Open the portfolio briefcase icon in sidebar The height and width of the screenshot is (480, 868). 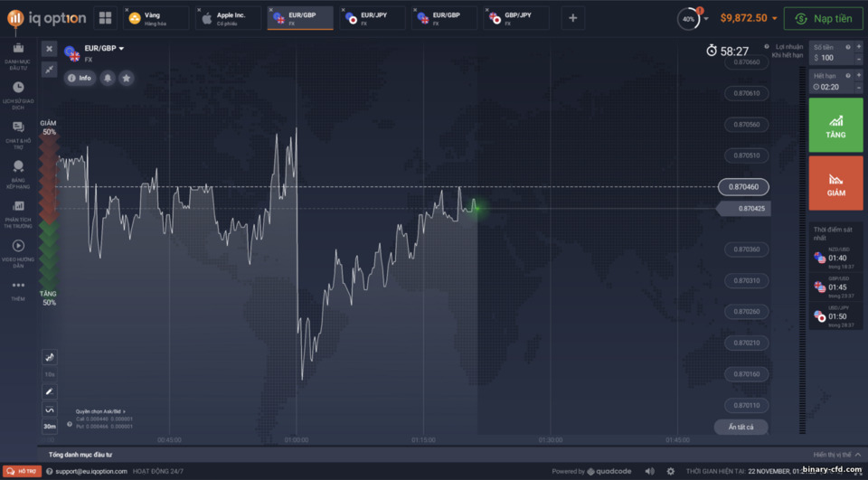click(x=18, y=49)
